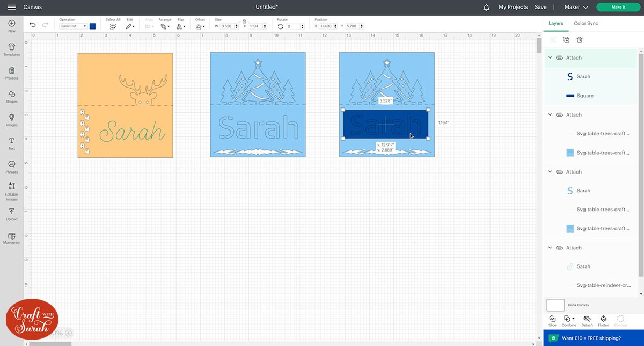
Task: Open the notifications bell
Action: [486, 7]
